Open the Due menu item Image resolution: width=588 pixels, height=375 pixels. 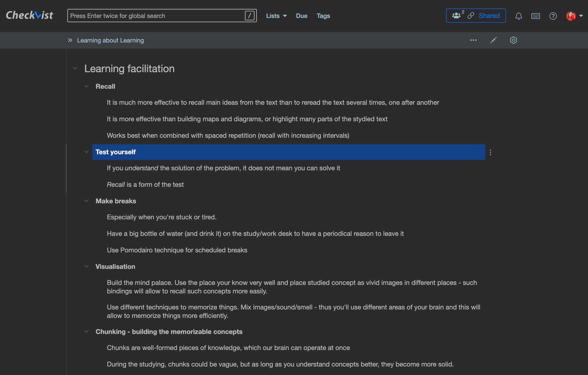point(301,16)
